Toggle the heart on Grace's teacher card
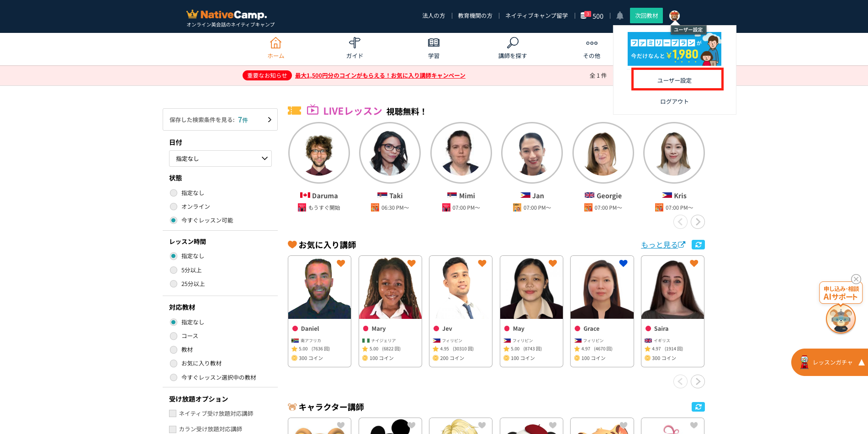This screenshot has height=434, width=868. [623, 263]
